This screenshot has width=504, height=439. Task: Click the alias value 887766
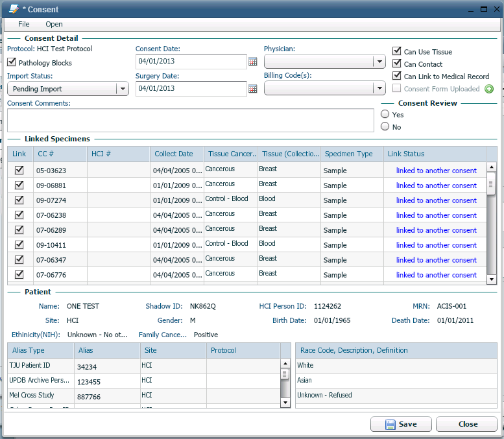89,397
